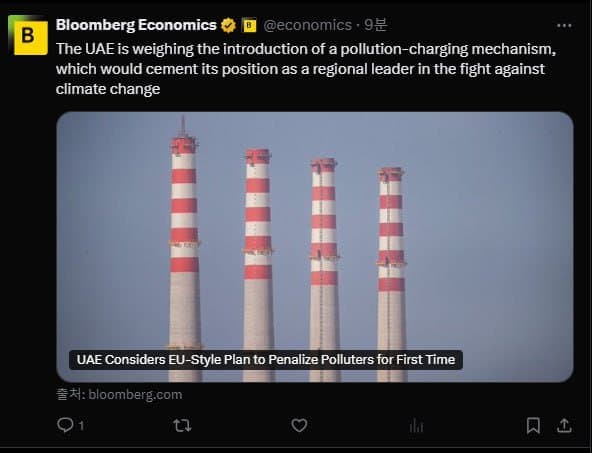592x453 pixels.
Task: Click the words 'climate change' in tweet
Action: pos(108,89)
